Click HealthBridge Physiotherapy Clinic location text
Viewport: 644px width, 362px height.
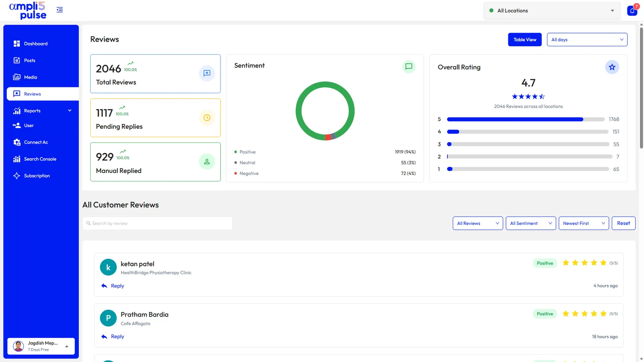coord(156,273)
